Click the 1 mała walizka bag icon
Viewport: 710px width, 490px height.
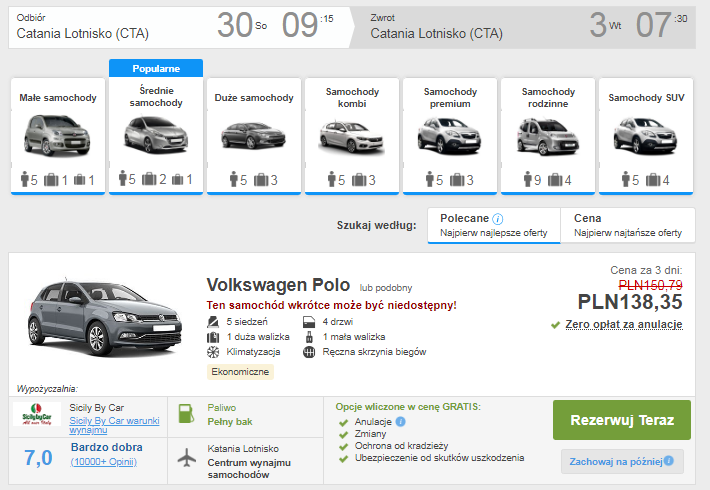309,337
